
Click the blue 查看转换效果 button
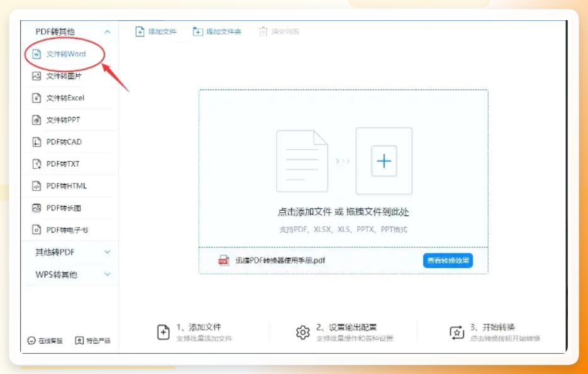[x=448, y=260]
